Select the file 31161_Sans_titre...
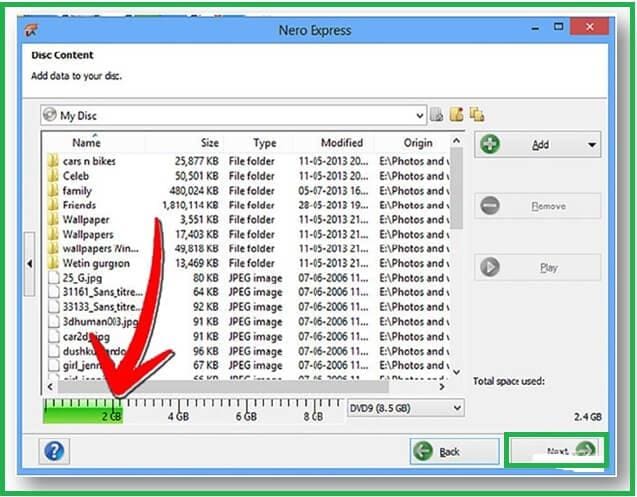637x497 pixels. click(103, 292)
